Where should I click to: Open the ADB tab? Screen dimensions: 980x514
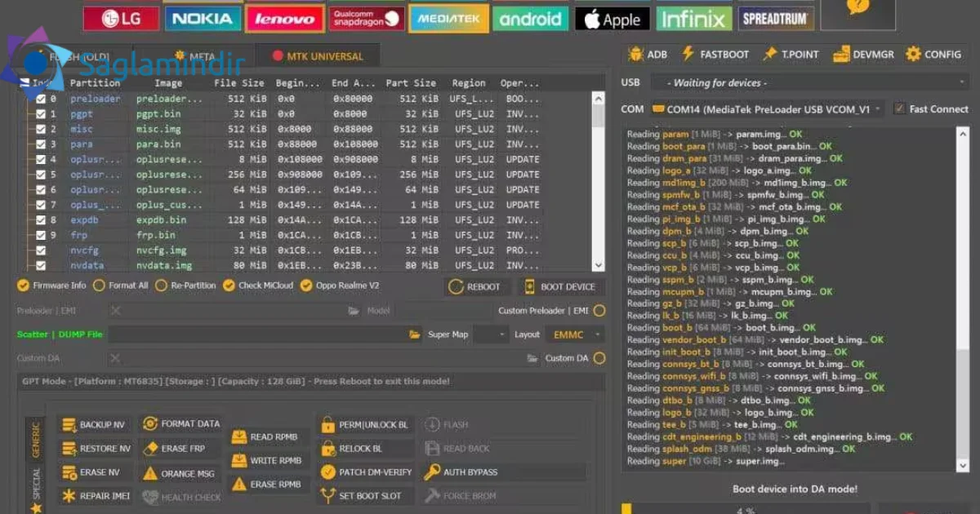(x=648, y=54)
